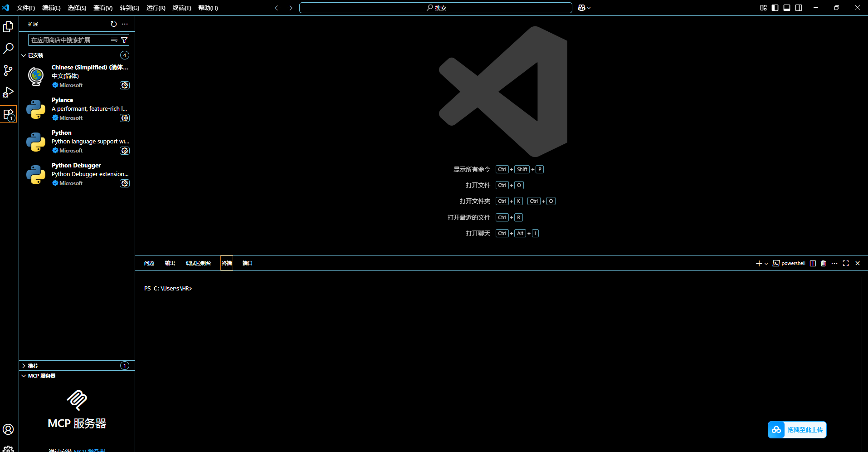Manage the Python Debugger extension gear
This screenshot has width=868, height=452.
(x=125, y=183)
